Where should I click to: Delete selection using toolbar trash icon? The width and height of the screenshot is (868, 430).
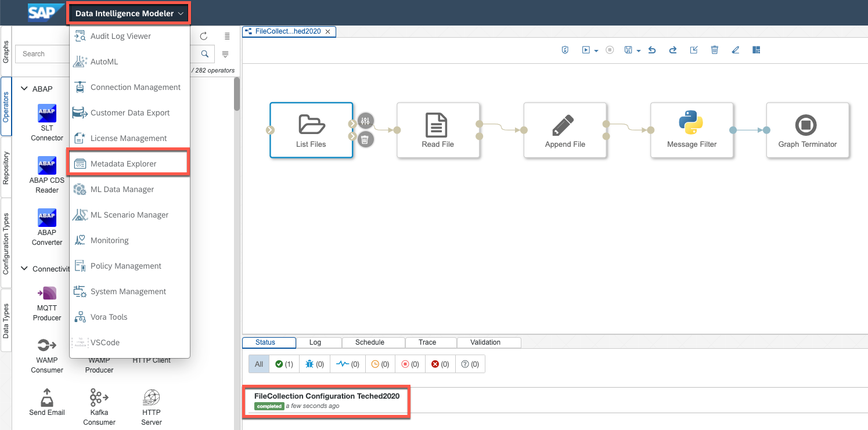(x=715, y=50)
